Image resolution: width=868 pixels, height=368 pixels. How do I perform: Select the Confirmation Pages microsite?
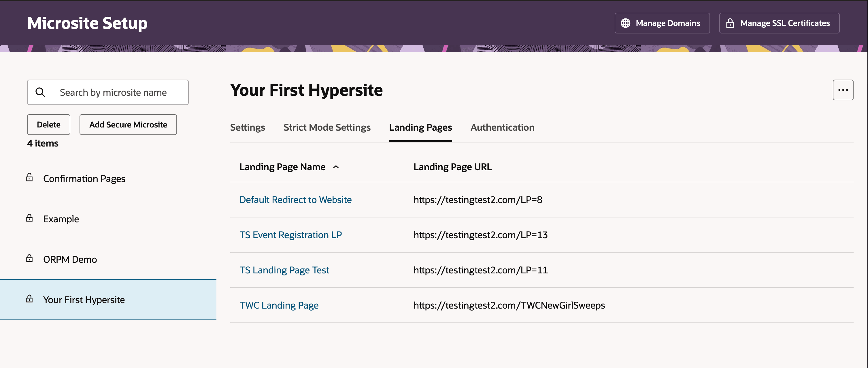coord(84,179)
